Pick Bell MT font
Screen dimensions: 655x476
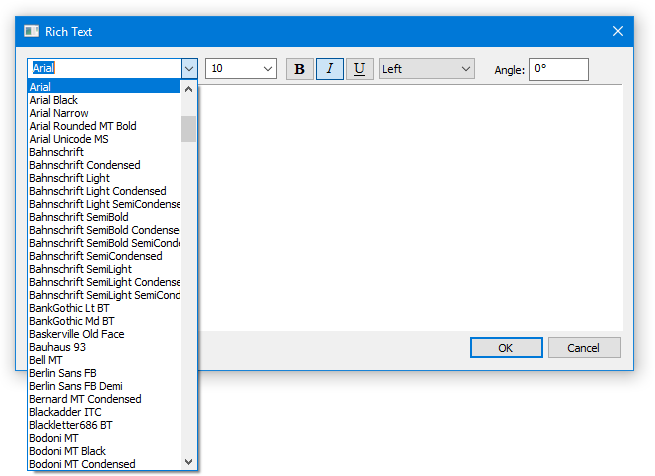pos(104,360)
